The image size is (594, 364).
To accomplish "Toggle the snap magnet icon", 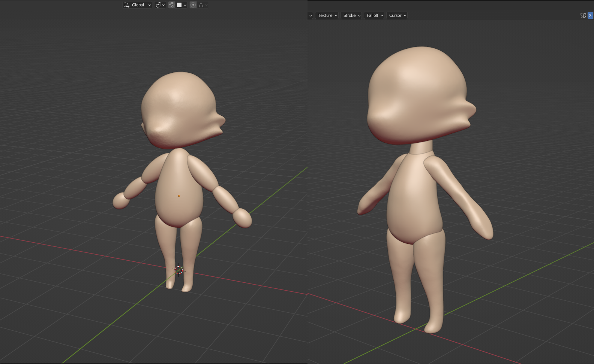I will (172, 5).
